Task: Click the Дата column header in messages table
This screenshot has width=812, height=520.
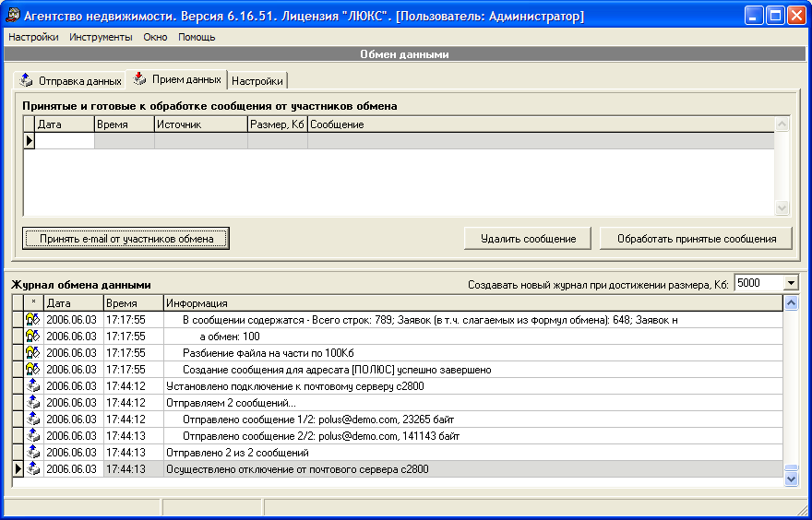Action: click(x=65, y=124)
